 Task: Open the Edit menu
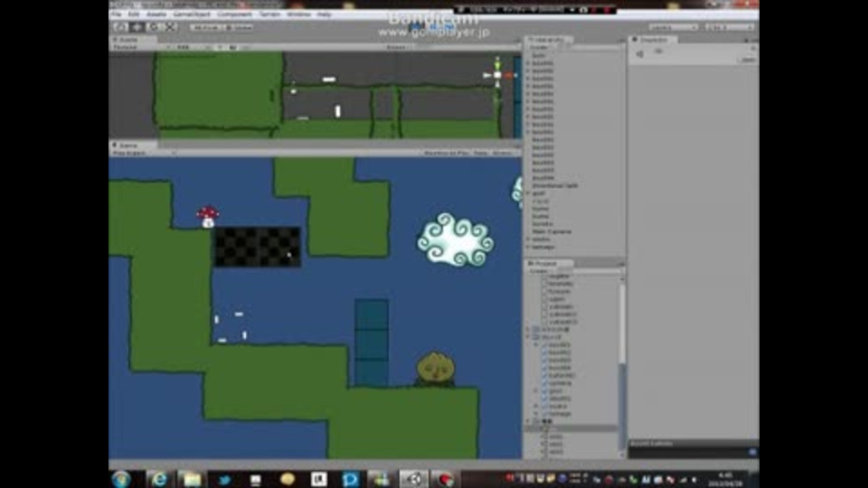click(134, 14)
